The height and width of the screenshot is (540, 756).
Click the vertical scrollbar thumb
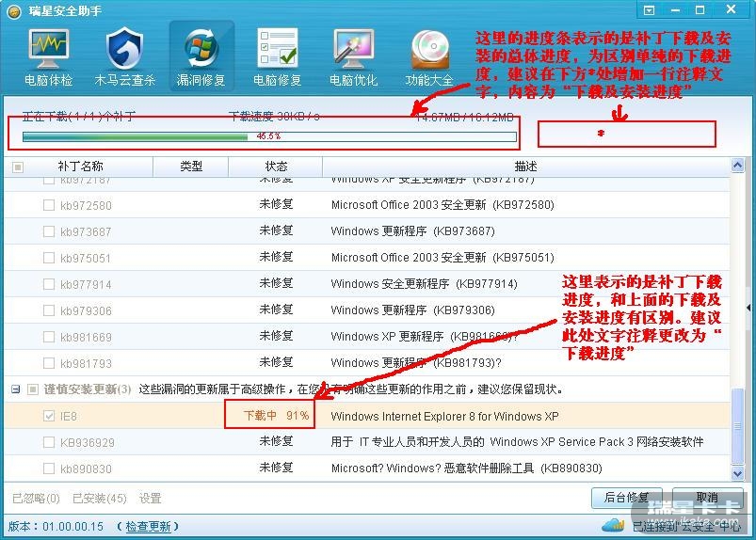pos(737,425)
